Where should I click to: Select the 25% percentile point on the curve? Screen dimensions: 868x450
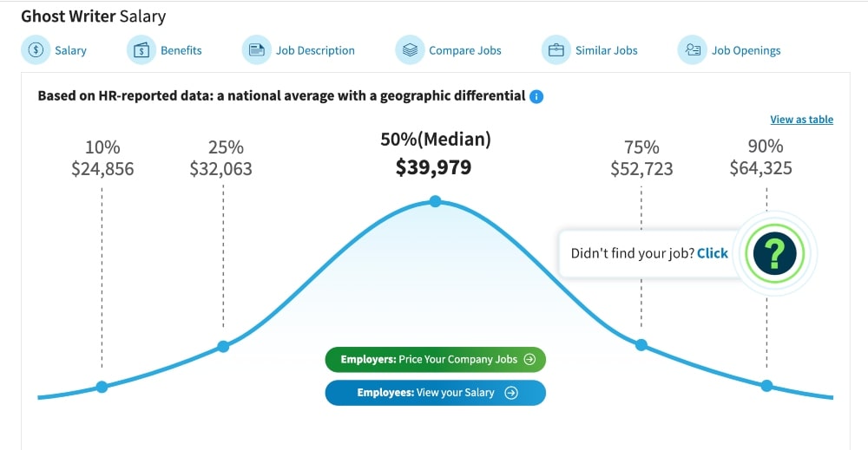(x=223, y=346)
